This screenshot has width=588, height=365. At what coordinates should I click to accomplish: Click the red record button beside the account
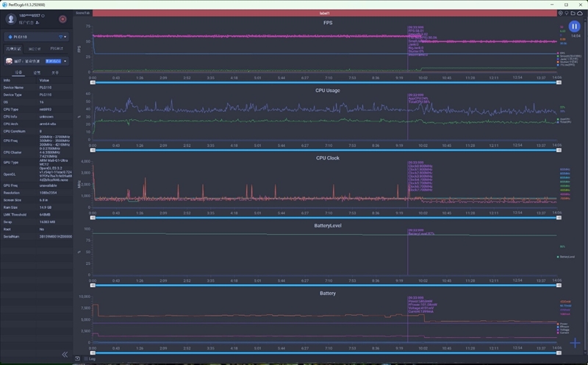[62, 18]
